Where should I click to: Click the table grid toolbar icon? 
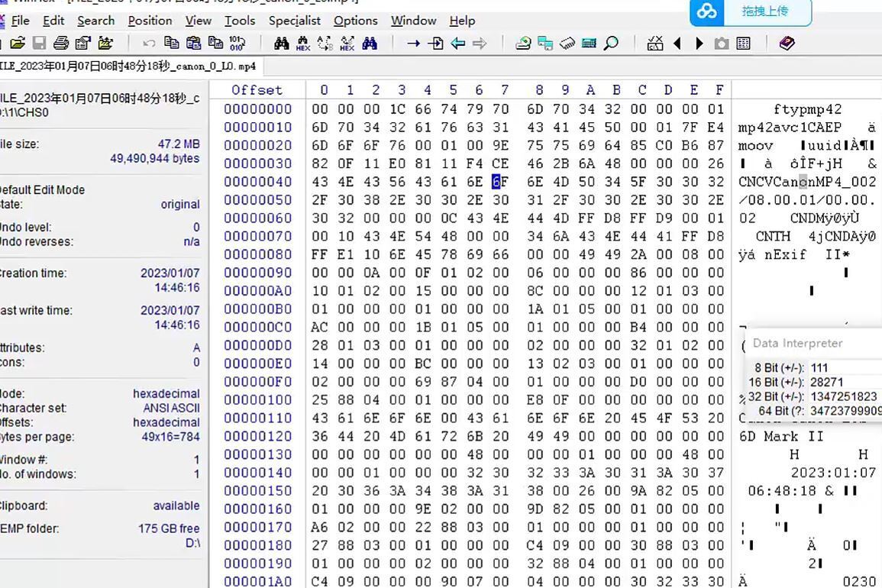(743, 43)
